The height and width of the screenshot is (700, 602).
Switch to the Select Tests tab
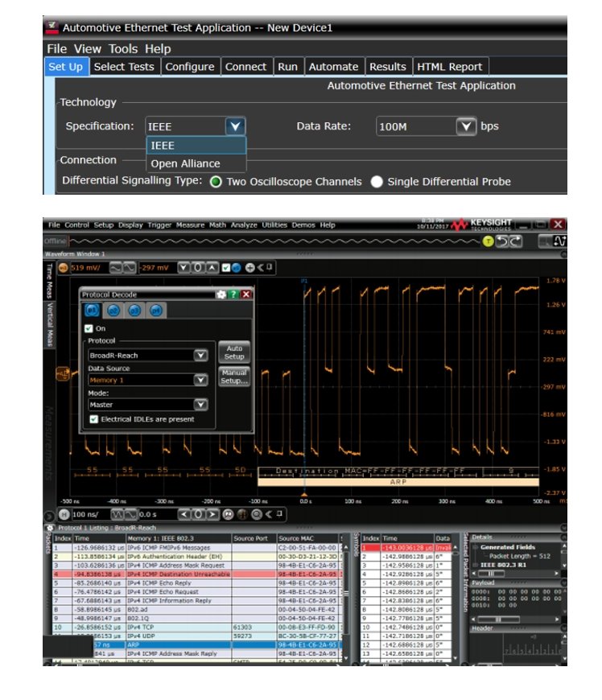[x=125, y=67]
